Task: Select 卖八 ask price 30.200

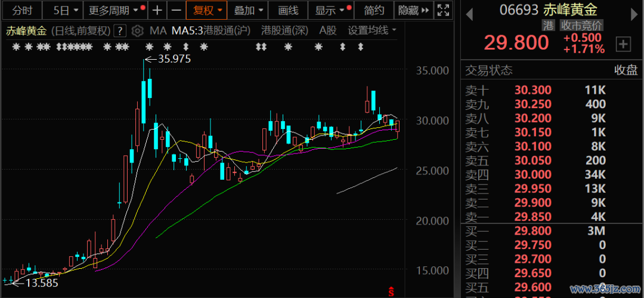Action: coord(532,118)
